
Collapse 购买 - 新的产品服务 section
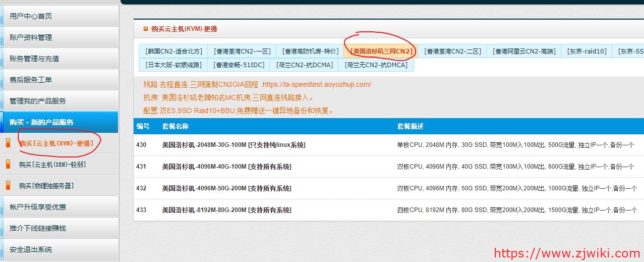click(x=41, y=122)
